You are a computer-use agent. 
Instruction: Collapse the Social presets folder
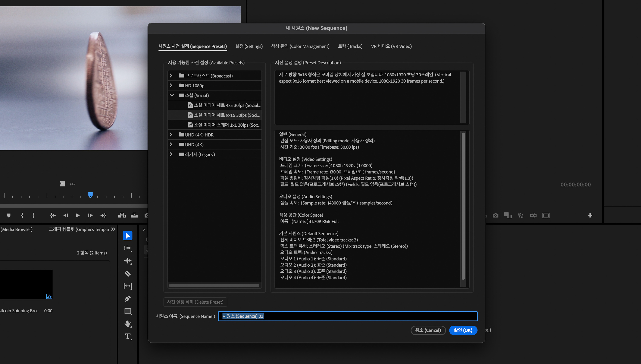(172, 95)
